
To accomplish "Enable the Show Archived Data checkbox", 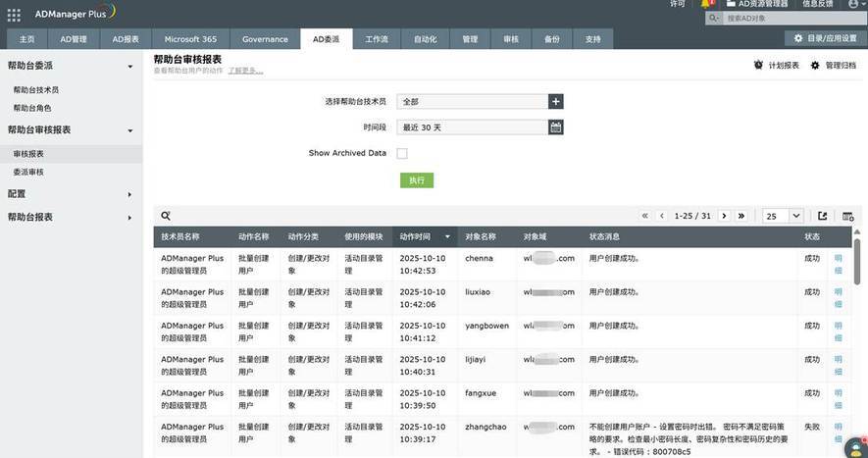I will (402, 154).
